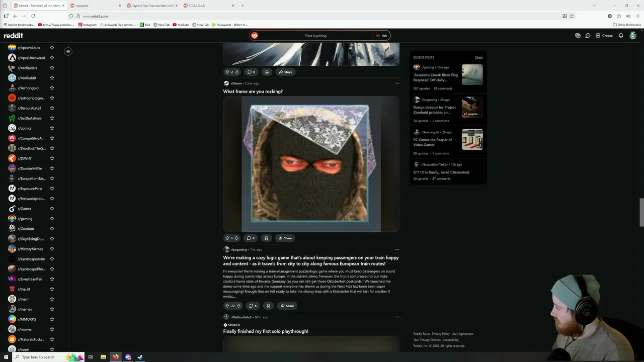Click the Ask button in search bar
644x362 pixels.
pos(381,36)
